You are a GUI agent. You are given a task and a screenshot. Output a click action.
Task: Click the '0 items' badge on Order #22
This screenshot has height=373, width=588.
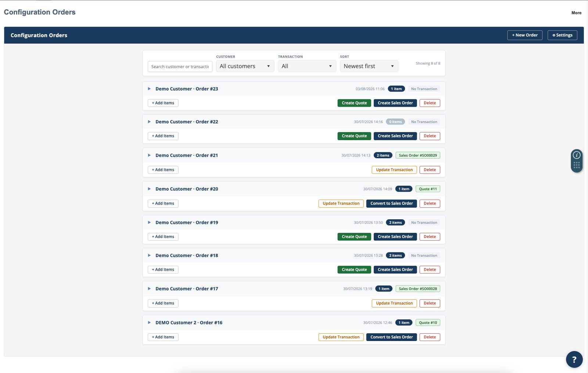395,122
